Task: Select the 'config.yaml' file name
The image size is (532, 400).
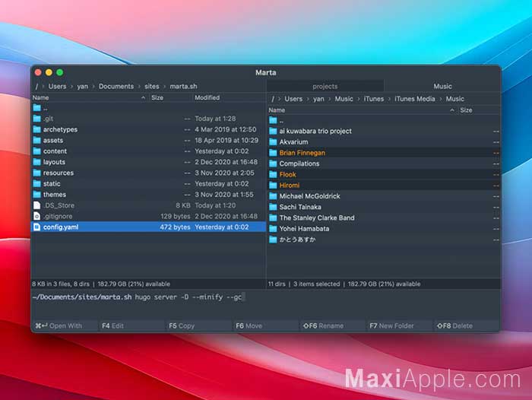Action: [61, 227]
